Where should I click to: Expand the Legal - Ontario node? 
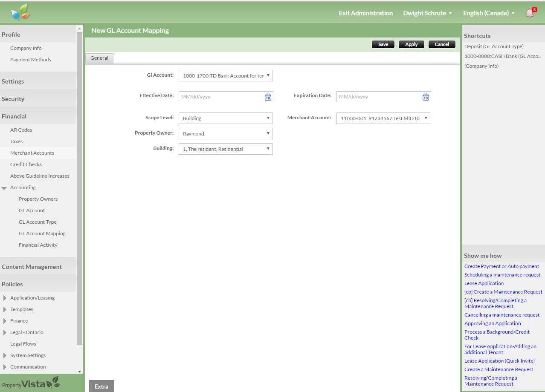[5, 332]
